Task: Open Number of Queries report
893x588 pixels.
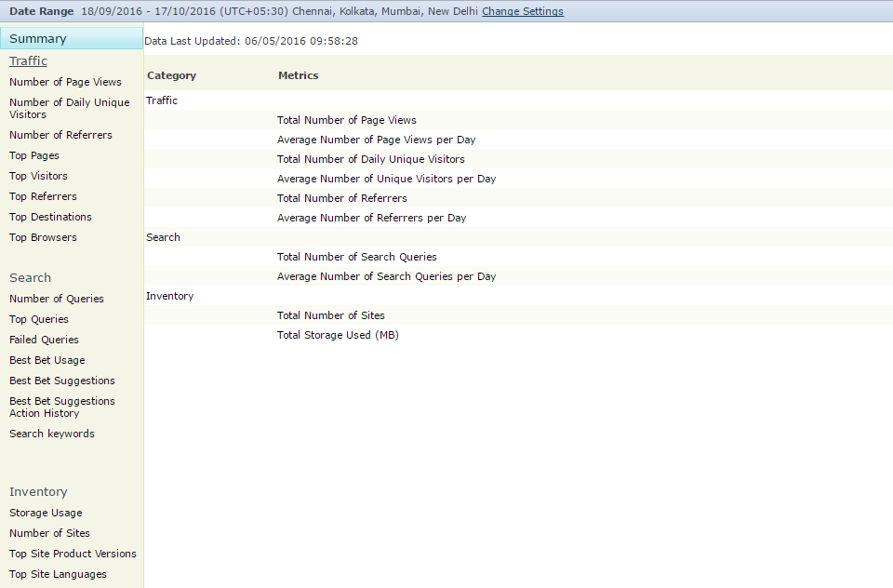Action: pos(57,299)
